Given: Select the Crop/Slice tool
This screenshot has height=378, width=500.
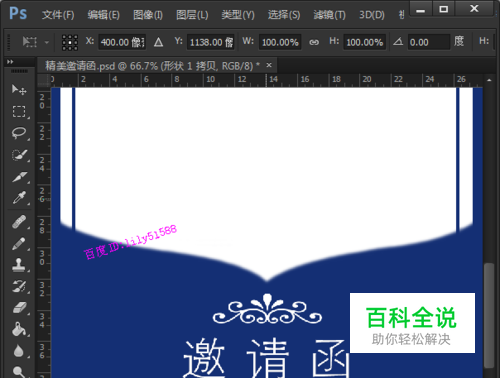Looking at the screenshot, I should (19, 177).
